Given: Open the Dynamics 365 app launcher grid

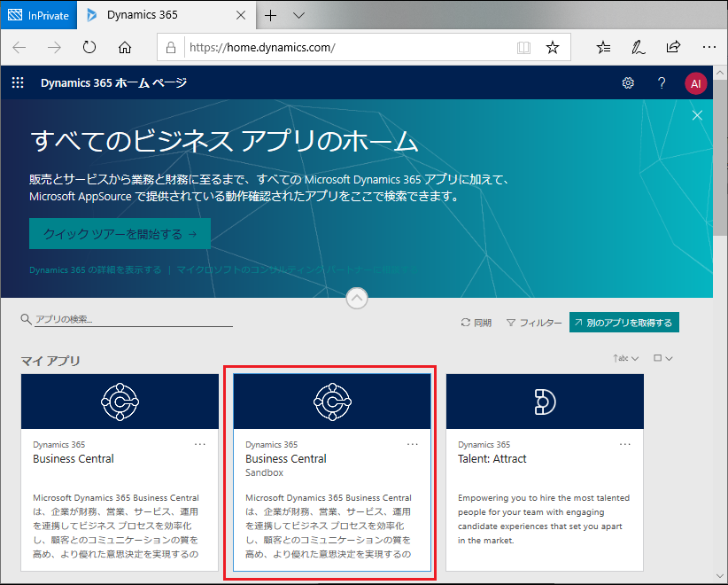Looking at the screenshot, I should [x=18, y=82].
